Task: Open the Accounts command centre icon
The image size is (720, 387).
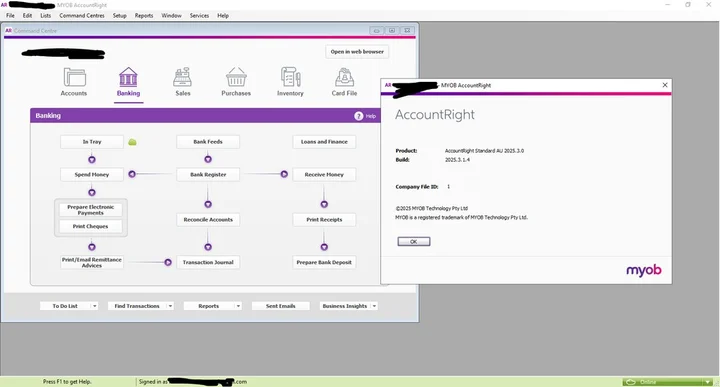Action: pyautogui.click(x=74, y=77)
